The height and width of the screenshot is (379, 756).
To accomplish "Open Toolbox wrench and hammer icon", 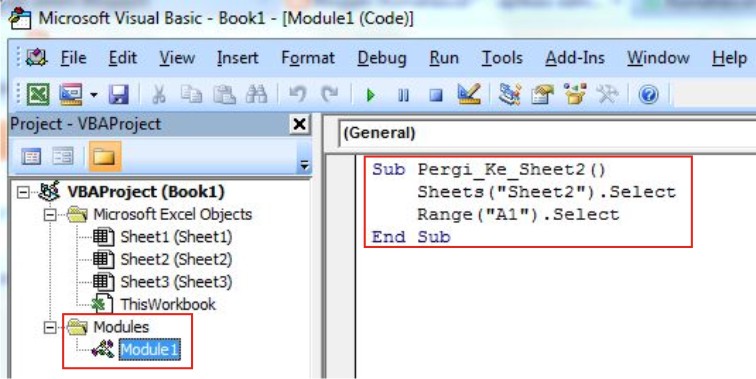I will click(x=608, y=94).
